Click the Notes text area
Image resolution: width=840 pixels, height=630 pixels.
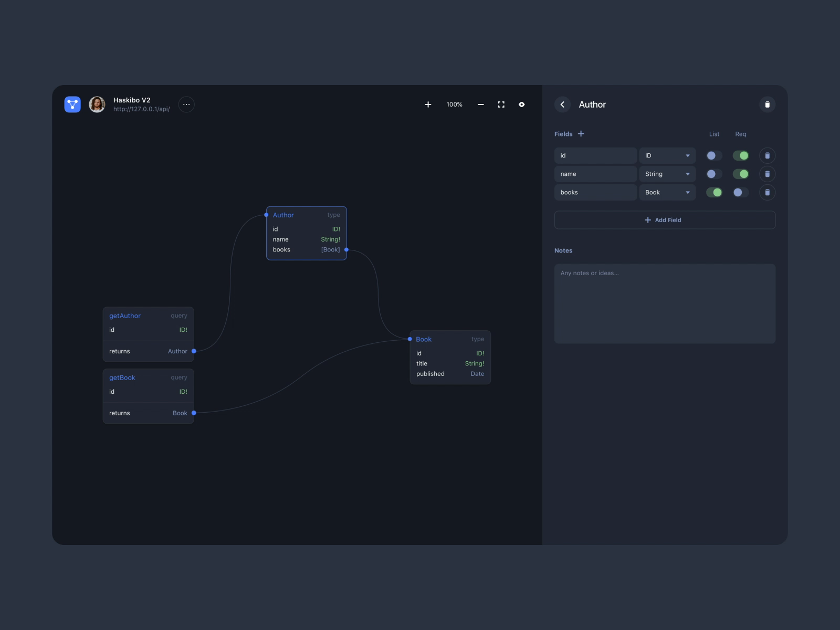(664, 303)
